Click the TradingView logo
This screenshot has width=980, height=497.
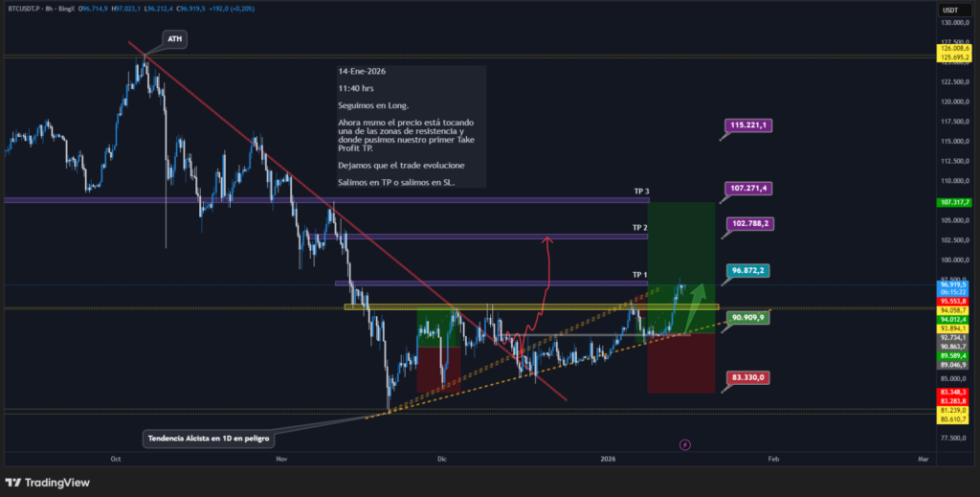pyautogui.click(x=46, y=482)
